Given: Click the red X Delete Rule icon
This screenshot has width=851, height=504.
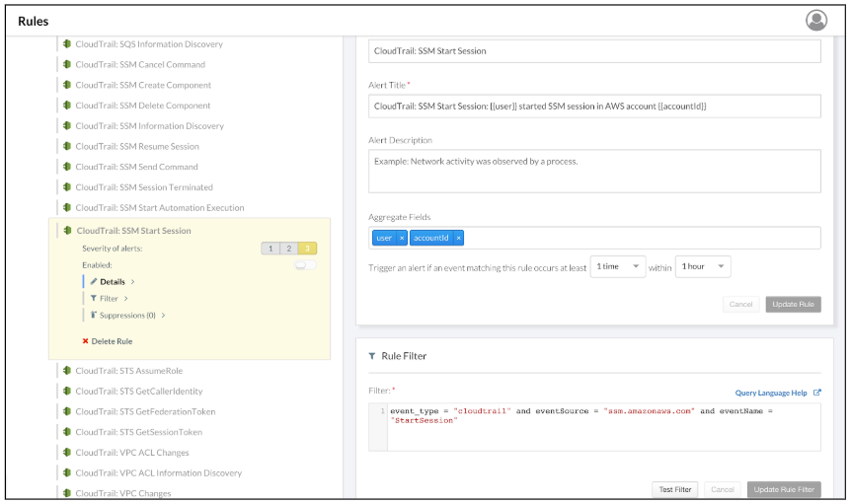Looking at the screenshot, I should pyautogui.click(x=85, y=341).
